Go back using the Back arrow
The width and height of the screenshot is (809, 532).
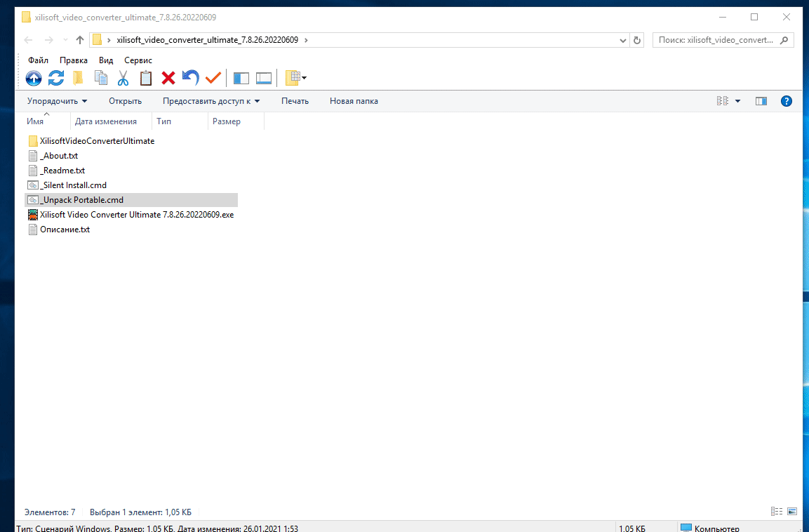[x=28, y=40]
